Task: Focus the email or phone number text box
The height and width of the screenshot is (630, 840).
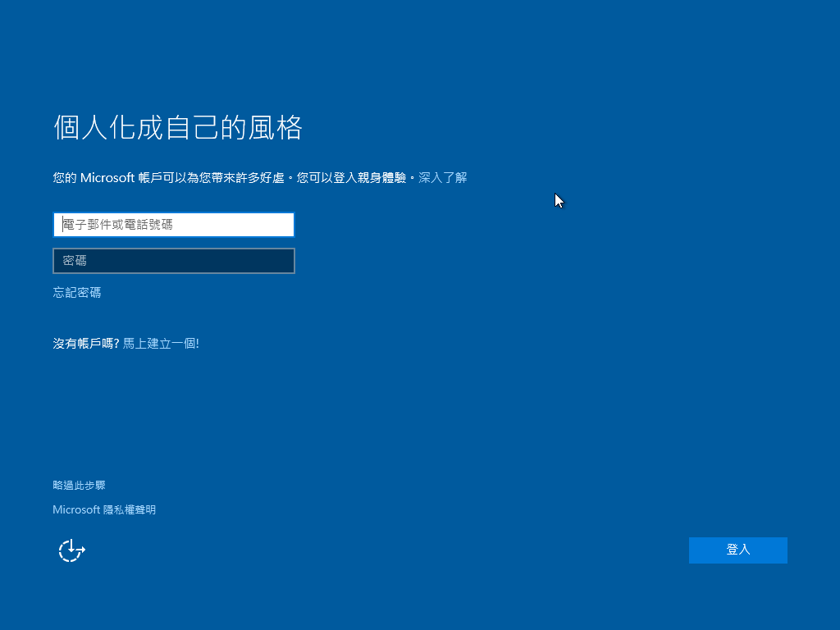Action: (x=173, y=224)
